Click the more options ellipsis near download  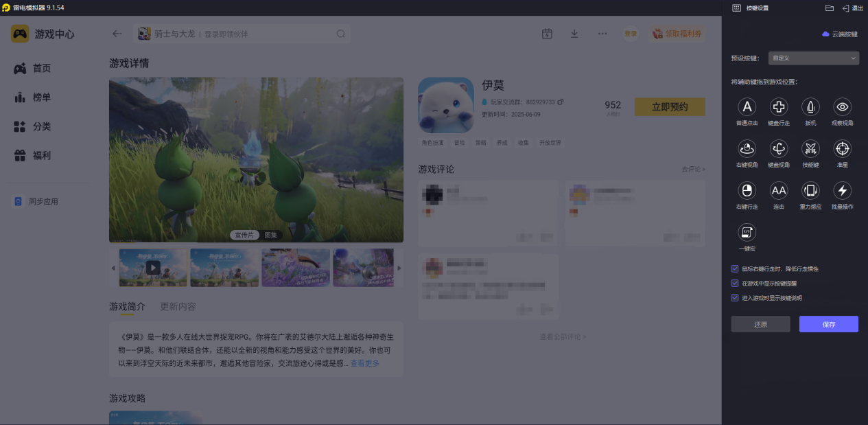pyautogui.click(x=602, y=33)
